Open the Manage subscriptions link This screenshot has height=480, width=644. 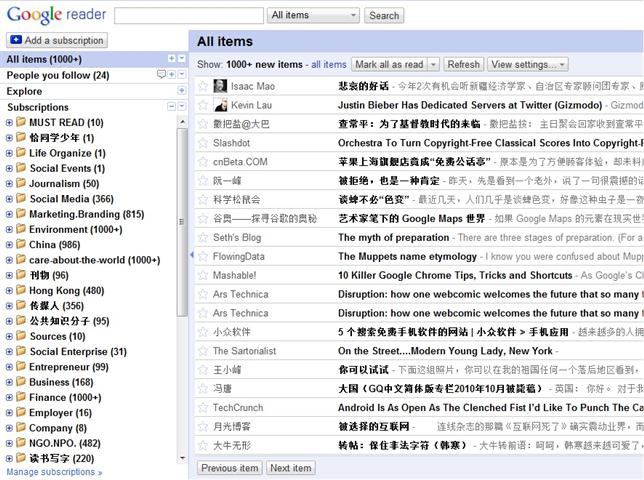54,472
